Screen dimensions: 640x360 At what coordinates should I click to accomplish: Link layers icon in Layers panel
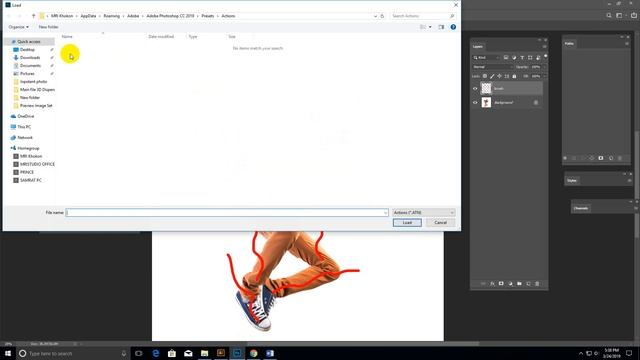(483, 284)
